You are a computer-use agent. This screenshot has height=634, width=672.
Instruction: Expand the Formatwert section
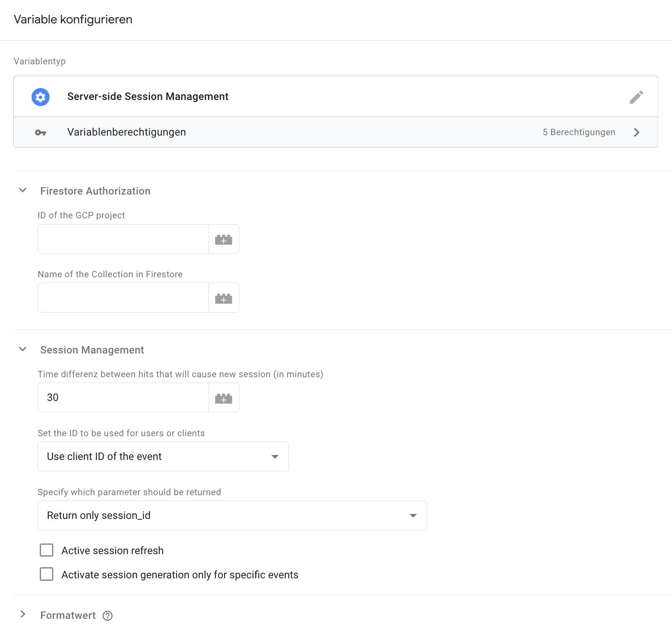pos(23,615)
